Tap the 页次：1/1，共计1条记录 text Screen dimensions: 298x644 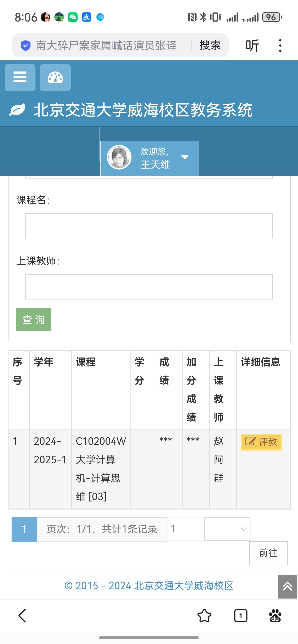[102, 529]
